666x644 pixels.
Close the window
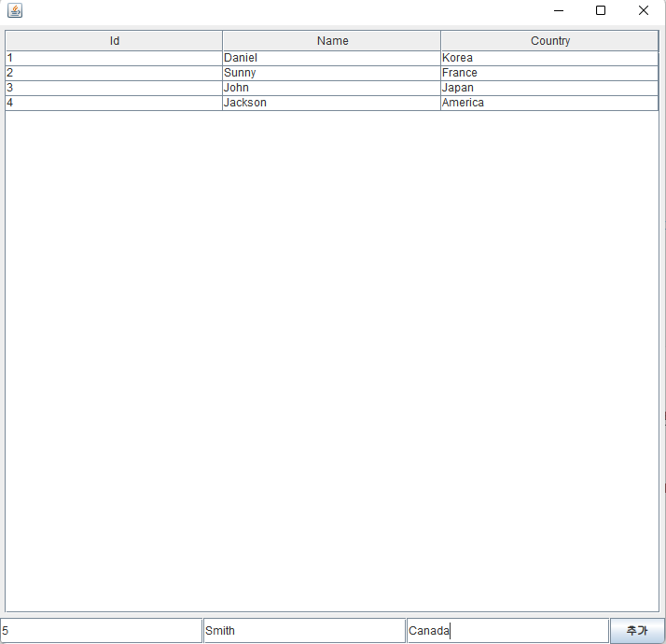pyautogui.click(x=644, y=10)
